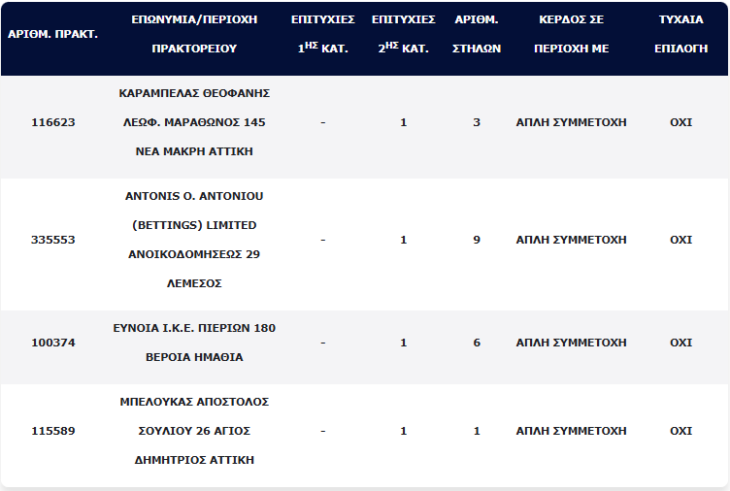
Task: Click column count 6 in the 100374 row
Action: (x=477, y=342)
